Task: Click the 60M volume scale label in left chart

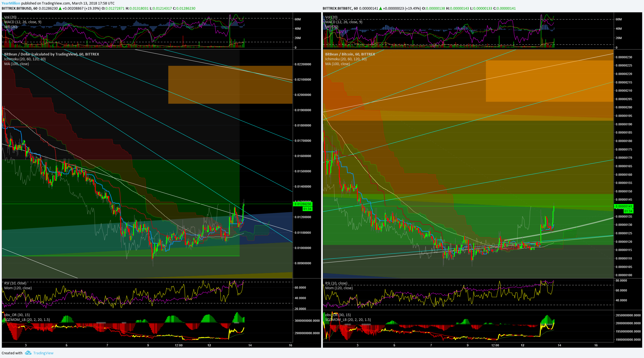Action: [298, 19]
